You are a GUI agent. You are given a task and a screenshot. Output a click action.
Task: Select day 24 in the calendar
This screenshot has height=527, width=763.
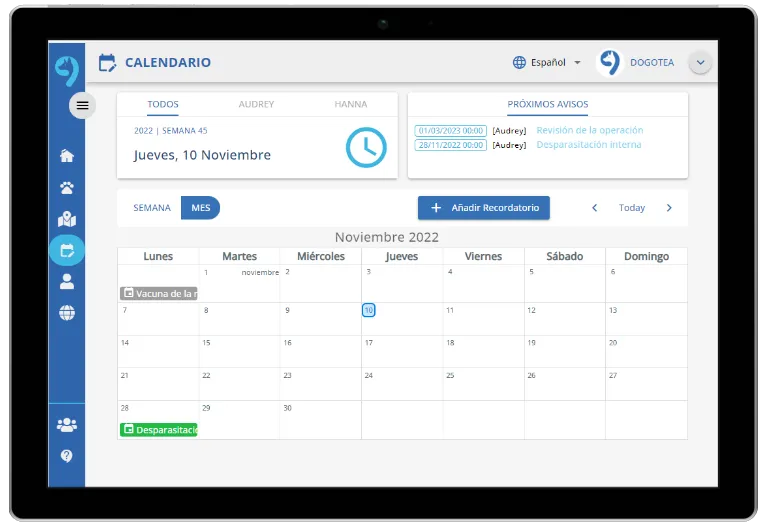coord(402,384)
